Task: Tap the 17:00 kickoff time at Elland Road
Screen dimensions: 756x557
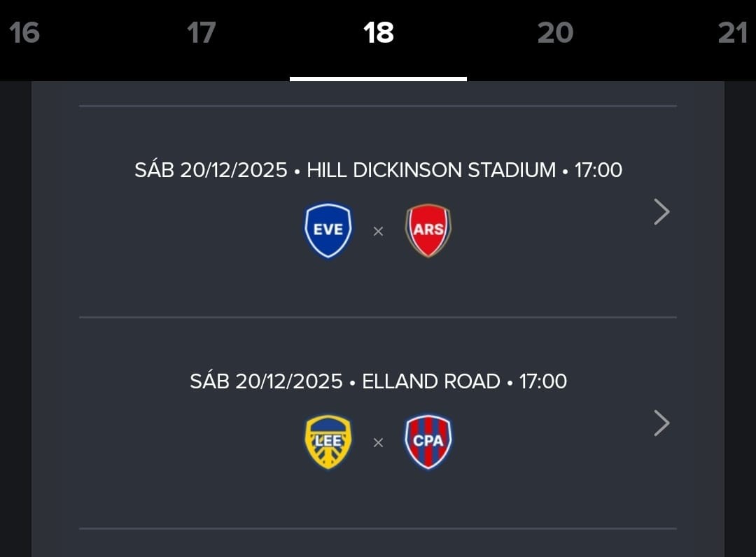Action: pyautogui.click(x=543, y=381)
